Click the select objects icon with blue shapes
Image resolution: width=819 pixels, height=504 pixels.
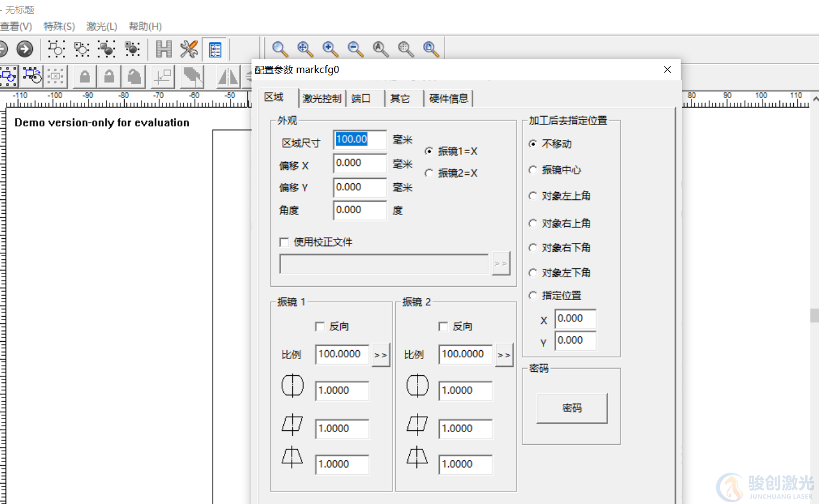8,76
